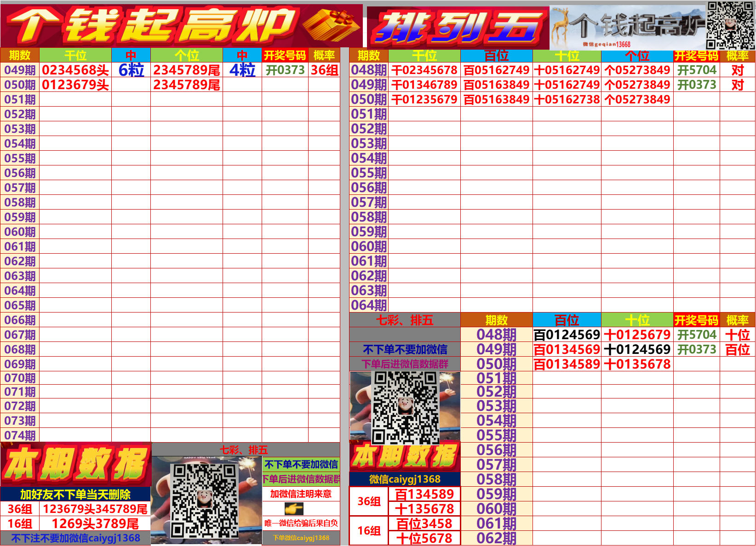This screenshot has width=756, height=546.
Task: Click the golden deer picture in the top-right banner
Action: coord(560,27)
